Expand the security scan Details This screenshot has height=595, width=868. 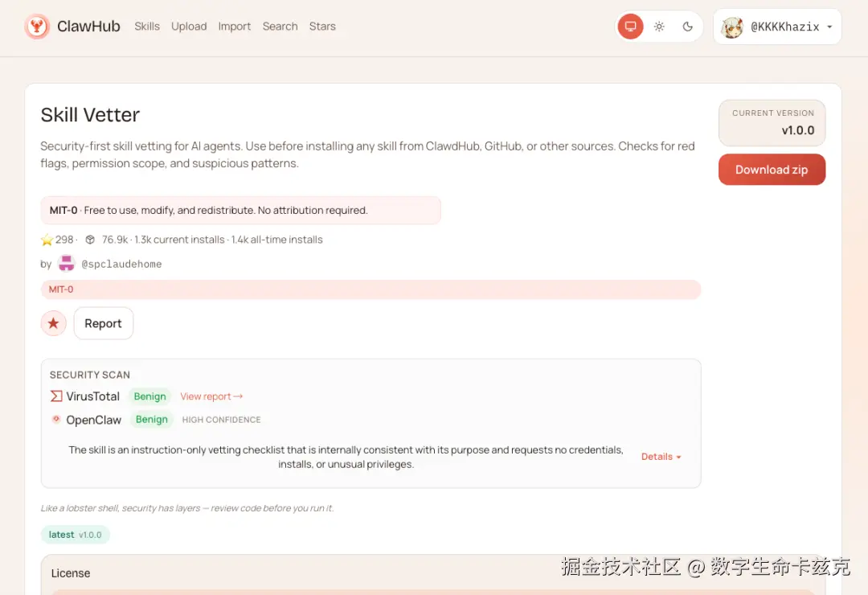coord(660,456)
